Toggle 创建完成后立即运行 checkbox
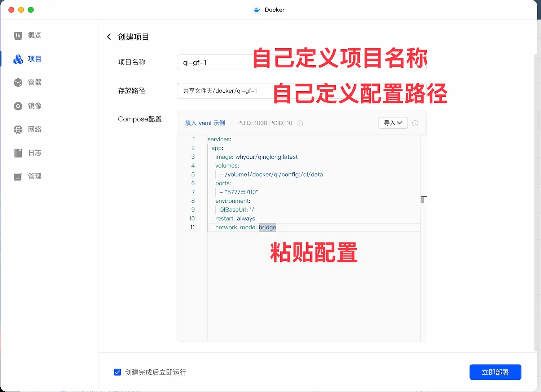The image size is (541, 392). click(118, 372)
